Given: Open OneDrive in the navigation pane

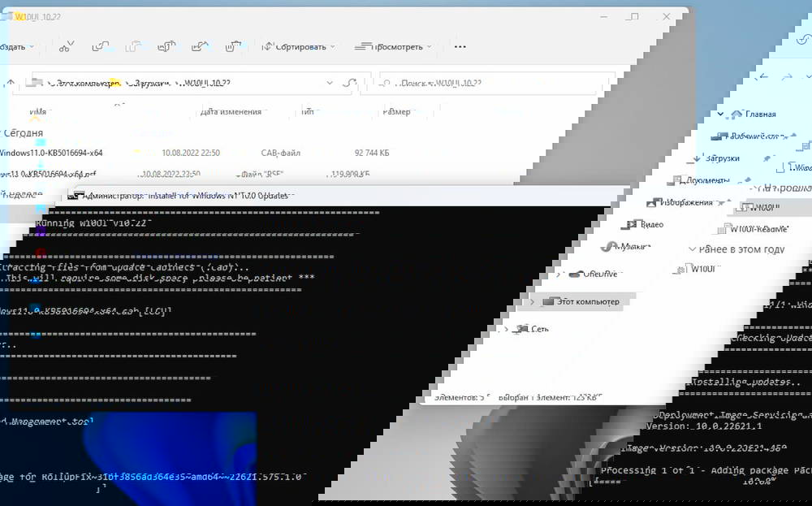Looking at the screenshot, I should 600,274.
